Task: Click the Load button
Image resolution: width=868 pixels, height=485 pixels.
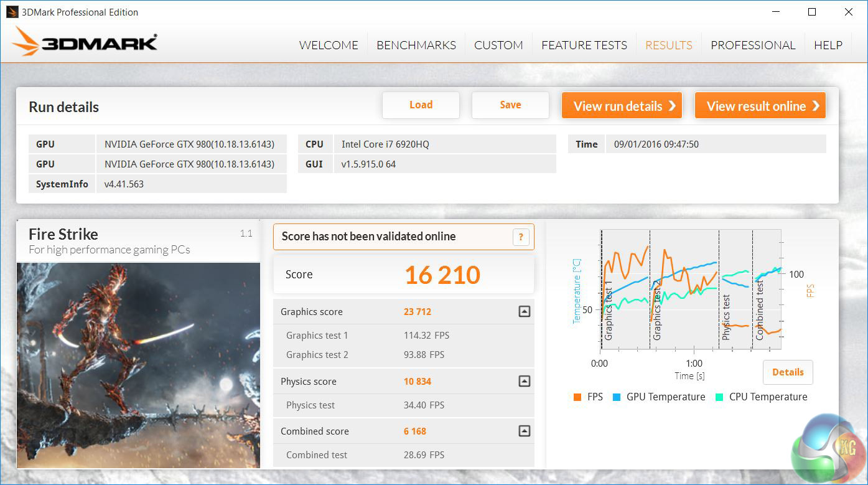Action: (421, 105)
